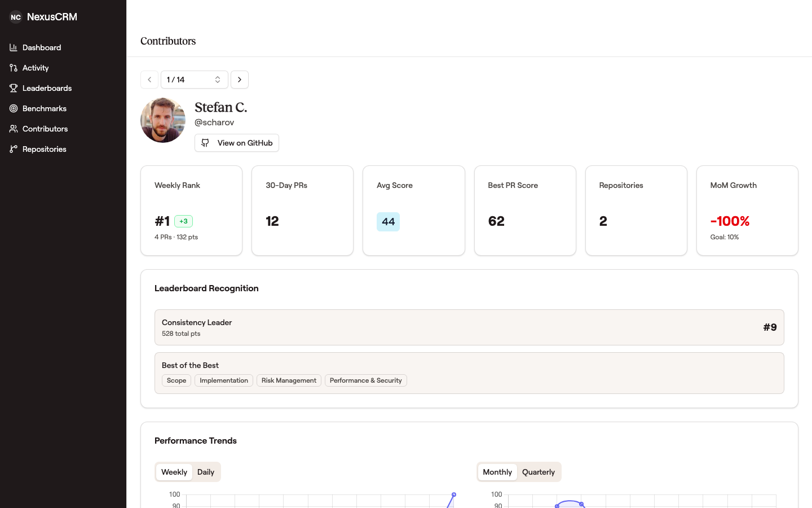Select the Quarterly chart view
The height and width of the screenshot is (508, 812).
539,472
